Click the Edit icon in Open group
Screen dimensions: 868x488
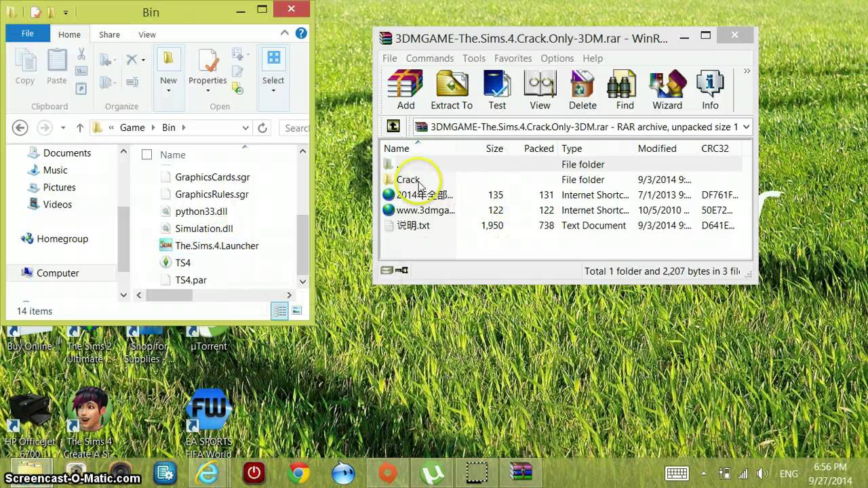237,71
